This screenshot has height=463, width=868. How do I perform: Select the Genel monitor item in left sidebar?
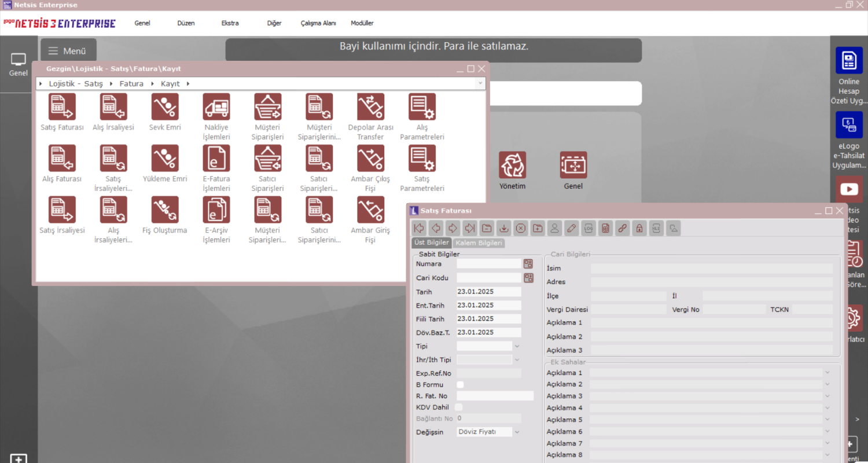[x=19, y=65]
